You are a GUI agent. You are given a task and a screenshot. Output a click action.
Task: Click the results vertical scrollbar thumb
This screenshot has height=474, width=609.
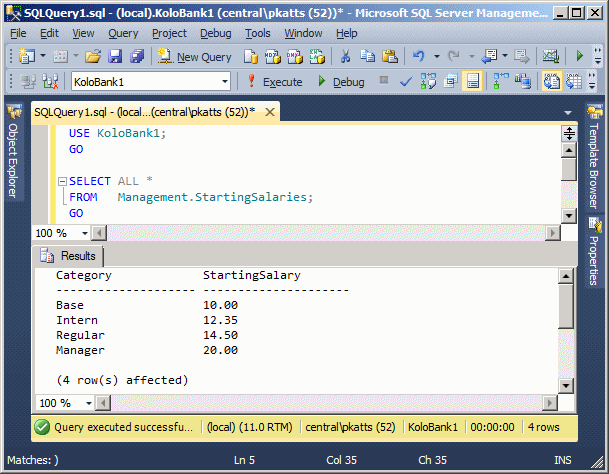point(566,306)
